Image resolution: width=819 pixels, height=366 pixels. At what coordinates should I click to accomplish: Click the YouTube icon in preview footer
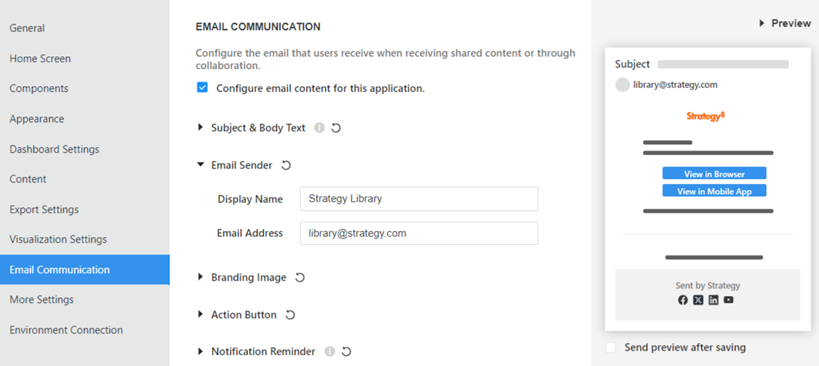(x=729, y=300)
